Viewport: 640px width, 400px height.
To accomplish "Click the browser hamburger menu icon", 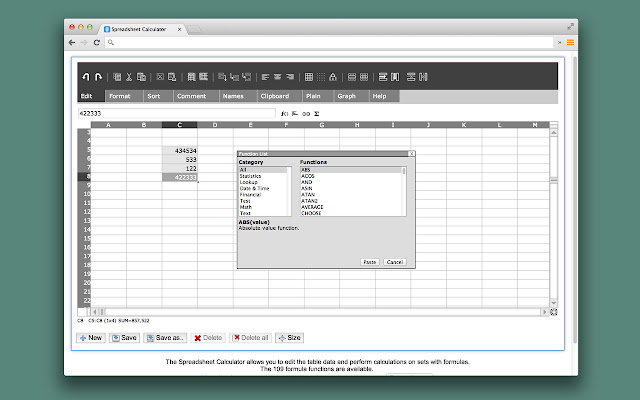I will tap(570, 42).
